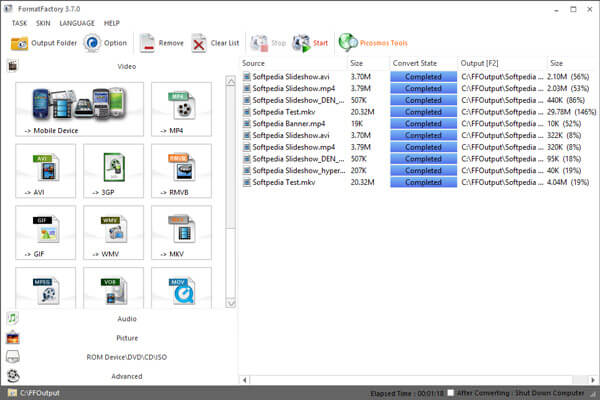
Task: Click the Clear List red X icon
Action: pos(199,43)
